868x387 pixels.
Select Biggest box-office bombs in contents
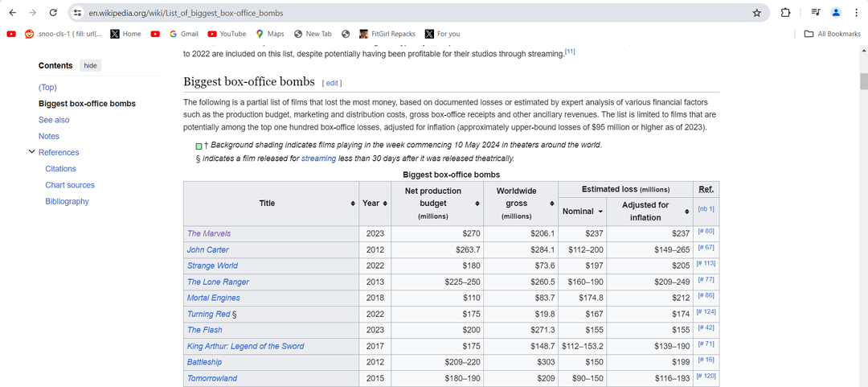[87, 104]
